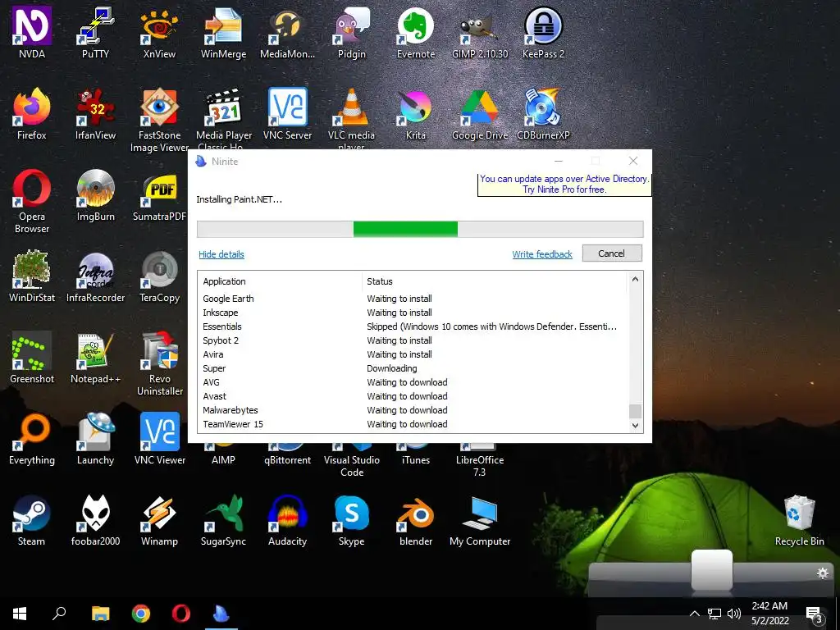Viewport: 840px width, 630px height.
Task: Launch Evernote from the desktop
Action: [416, 32]
